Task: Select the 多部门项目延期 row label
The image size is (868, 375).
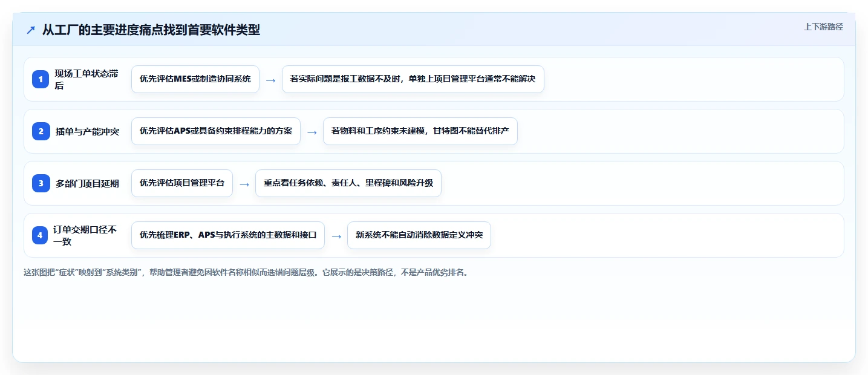Action: click(x=87, y=183)
